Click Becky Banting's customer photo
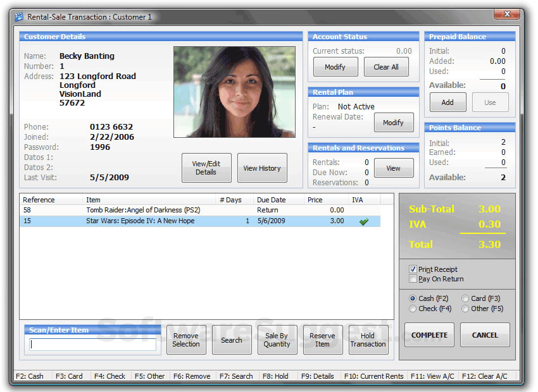This screenshot has width=538, height=392. tap(234, 92)
